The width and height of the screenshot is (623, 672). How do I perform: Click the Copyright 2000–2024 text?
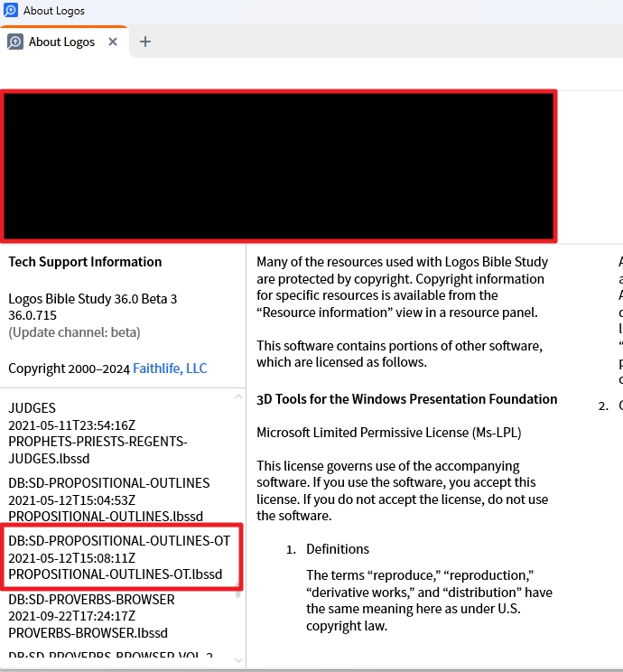point(69,369)
